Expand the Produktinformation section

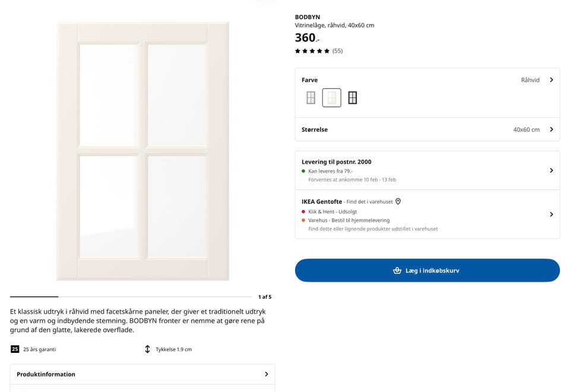coord(142,374)
